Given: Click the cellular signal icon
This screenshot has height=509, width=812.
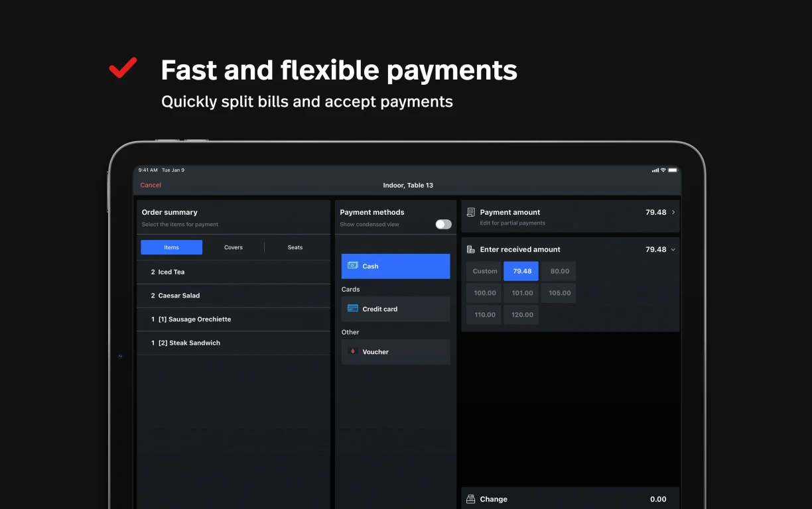Looking at the screenshot, I should pyautogui.click(x=655, y=170).
